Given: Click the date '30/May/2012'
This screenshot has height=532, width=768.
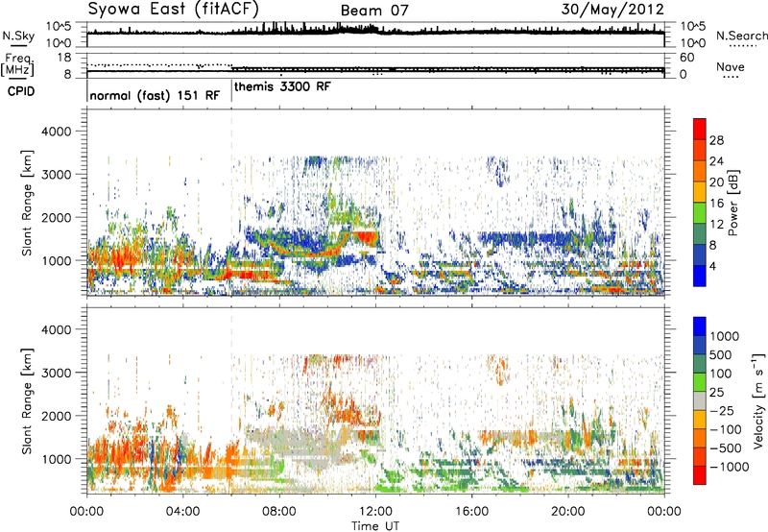Looking at the screenshot, I should click(612, 10).
